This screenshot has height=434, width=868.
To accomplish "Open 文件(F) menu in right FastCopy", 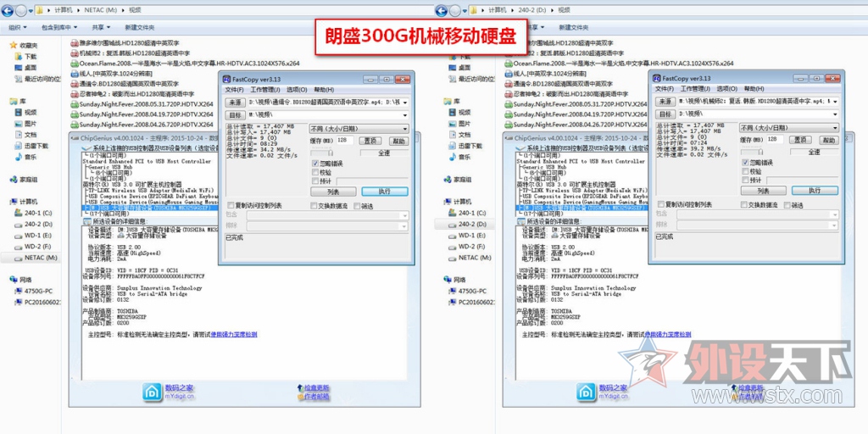I will [x=665, y=88].
